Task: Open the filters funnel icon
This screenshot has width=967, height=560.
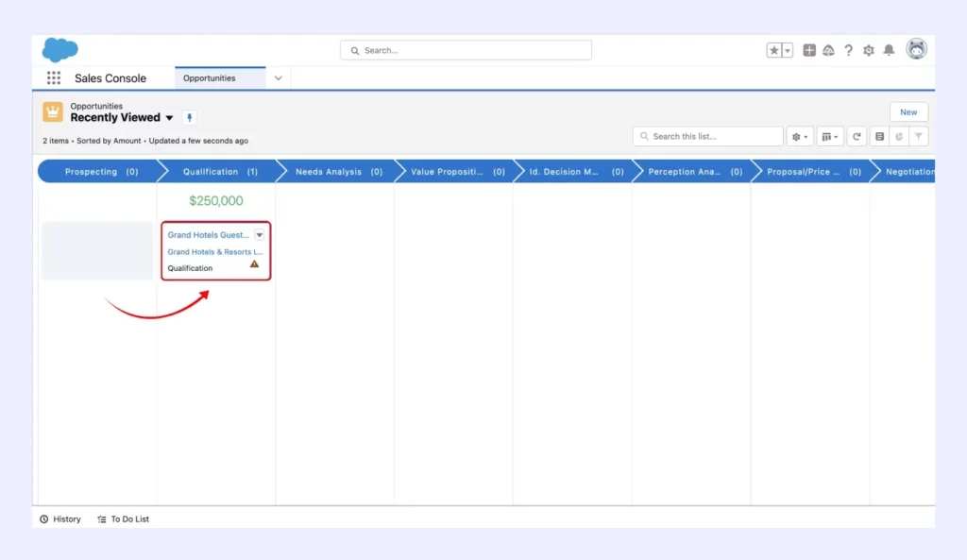Action: (918, 137)
